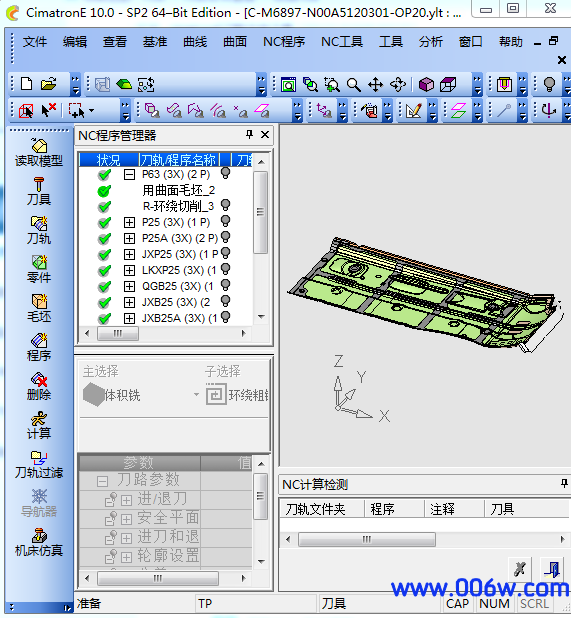The image size is (571, 618).
Task: Collapse the P63 (3X) (2 P) tree node
Action: pyautogui.click(x=129, y=175)
